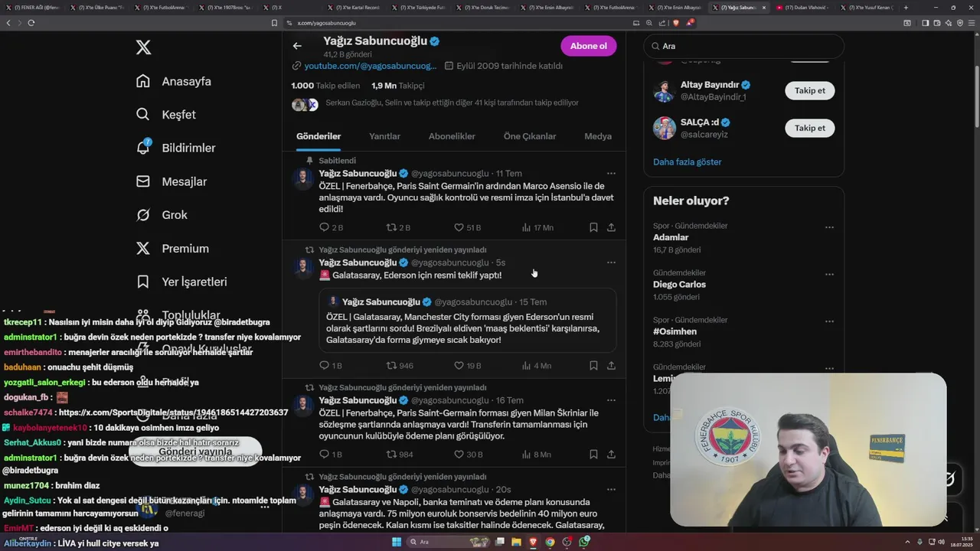Viewport: 980px width, 551px height.
Task: Reply to the Ederson post
Action: tap(331, 366)
